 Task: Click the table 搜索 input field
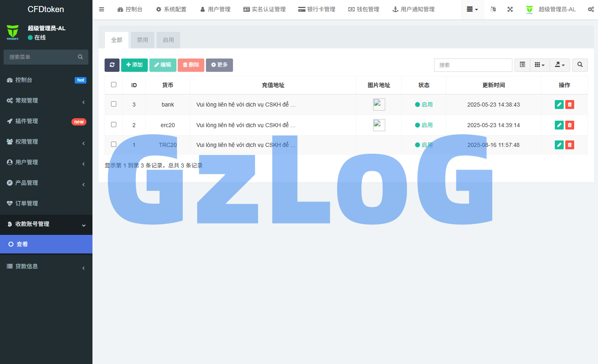pos(473,65)
